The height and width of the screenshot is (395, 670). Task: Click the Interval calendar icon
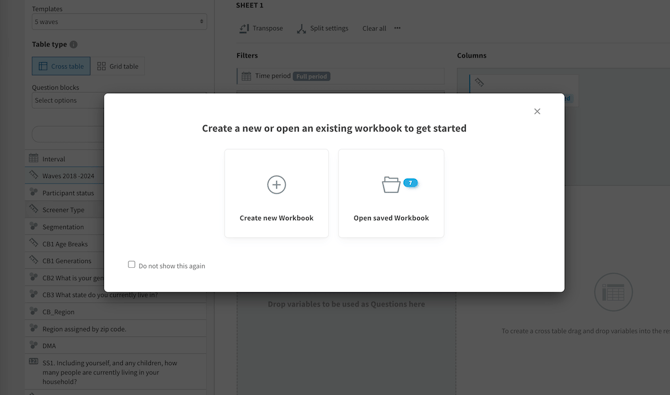coord(33,158)
